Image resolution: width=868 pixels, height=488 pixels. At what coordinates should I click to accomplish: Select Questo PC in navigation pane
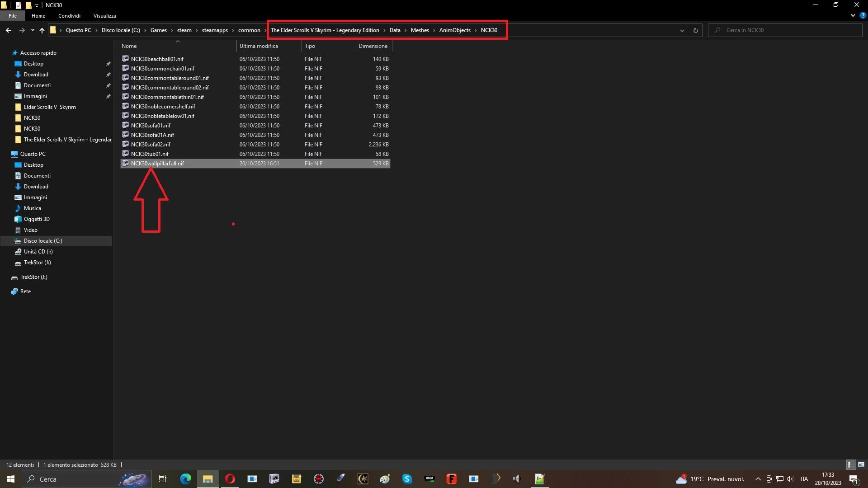tap(33, 154)
